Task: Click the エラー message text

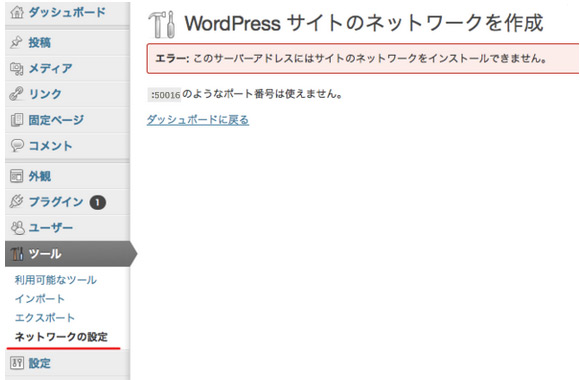Action: pos(351,58)
